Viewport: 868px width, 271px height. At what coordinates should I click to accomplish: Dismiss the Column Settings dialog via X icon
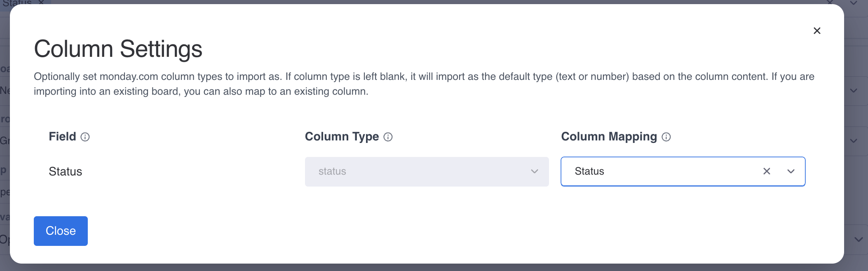tap(817, 30)
